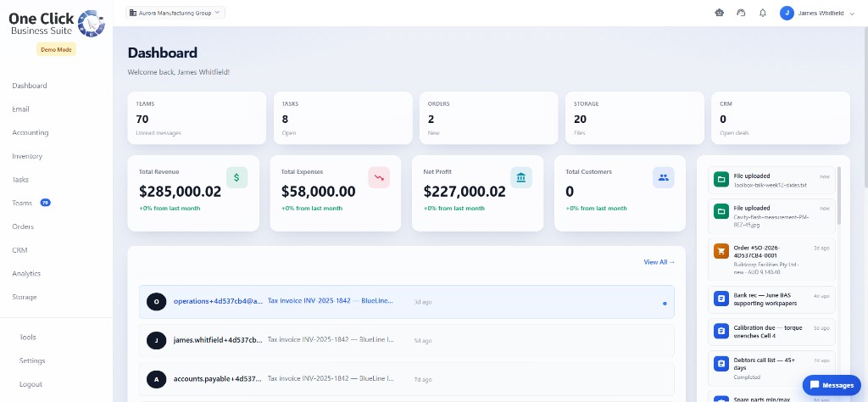Click the Messages chat button
The height and width of the screenshot is (402, 868).
[x=832, y=385]
